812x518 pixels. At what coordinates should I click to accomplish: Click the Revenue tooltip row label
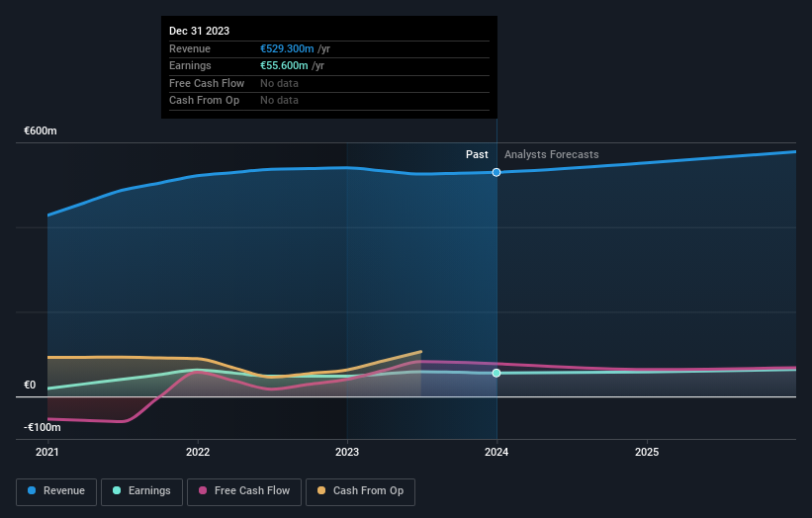tap(190, 48)
